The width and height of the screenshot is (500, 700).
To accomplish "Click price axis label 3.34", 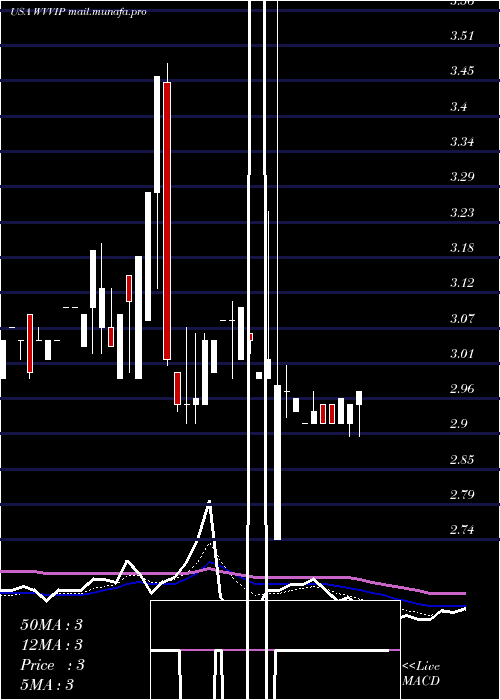I will (x=462, y=142).
